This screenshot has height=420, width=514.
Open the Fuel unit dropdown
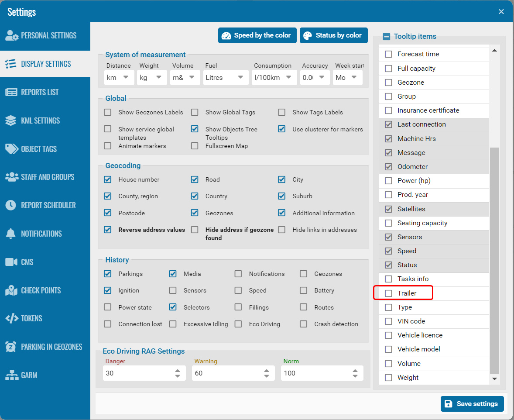[x=224, y=78]
